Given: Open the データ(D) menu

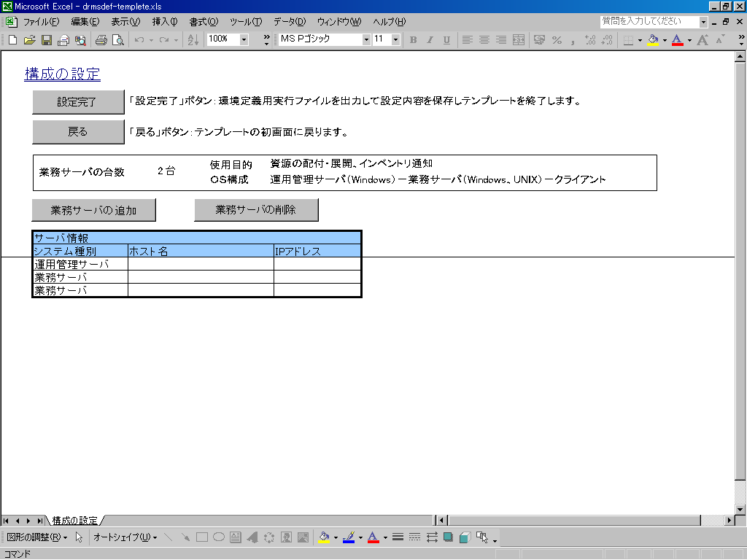Looking at the screenshot, I should [x=290, y=22].
